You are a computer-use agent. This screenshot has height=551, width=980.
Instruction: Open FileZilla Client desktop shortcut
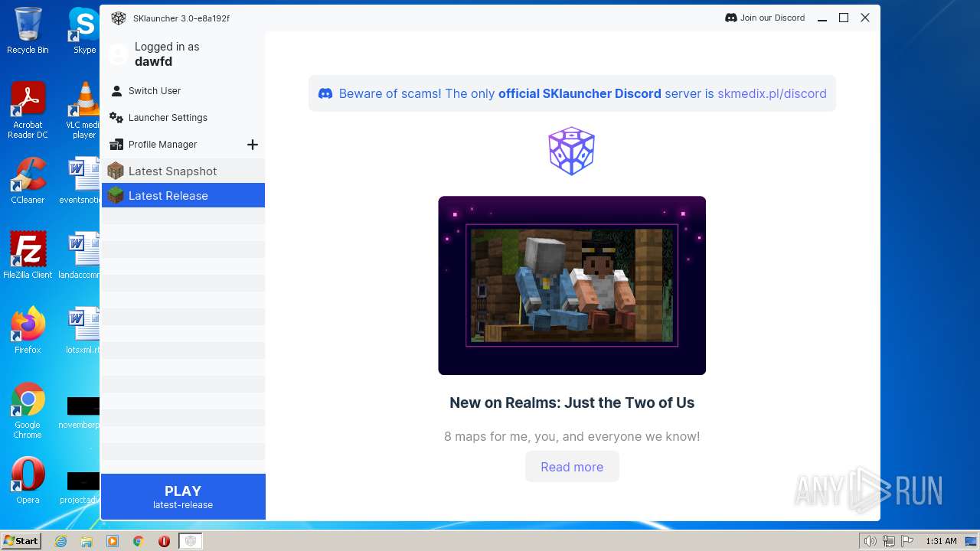(x=28, y=255)
